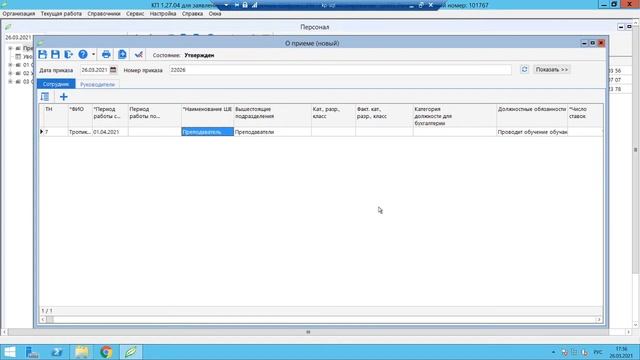
Task: Click the Проводит обучение duties cell
Action: coord(532,132)
